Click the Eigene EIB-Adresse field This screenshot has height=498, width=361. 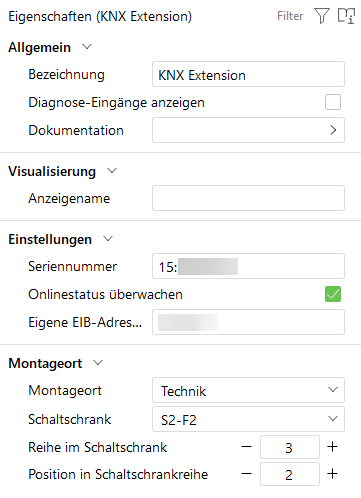[x=248, y=322]
